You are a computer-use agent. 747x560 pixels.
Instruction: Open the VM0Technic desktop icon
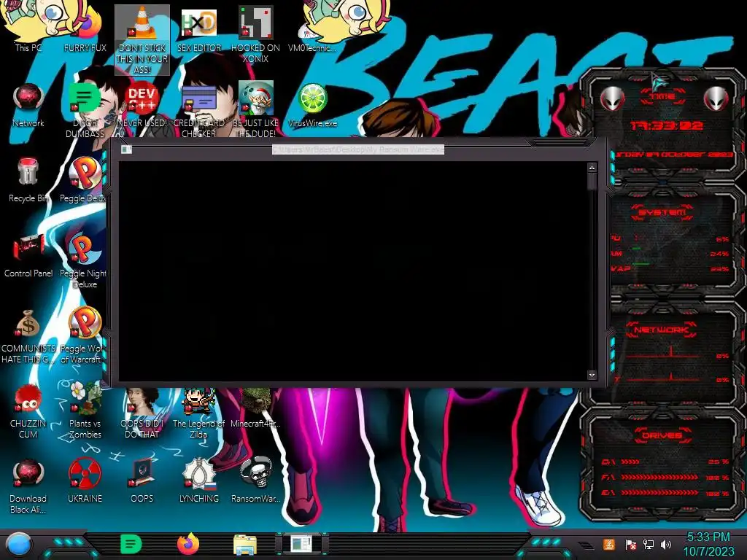click(312, 28)
